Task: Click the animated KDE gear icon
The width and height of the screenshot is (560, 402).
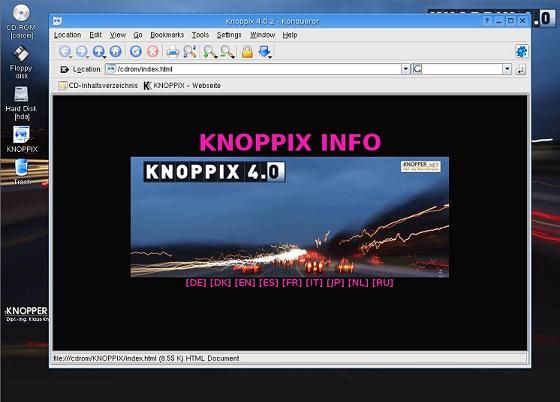Action: [x=521, y=51]
